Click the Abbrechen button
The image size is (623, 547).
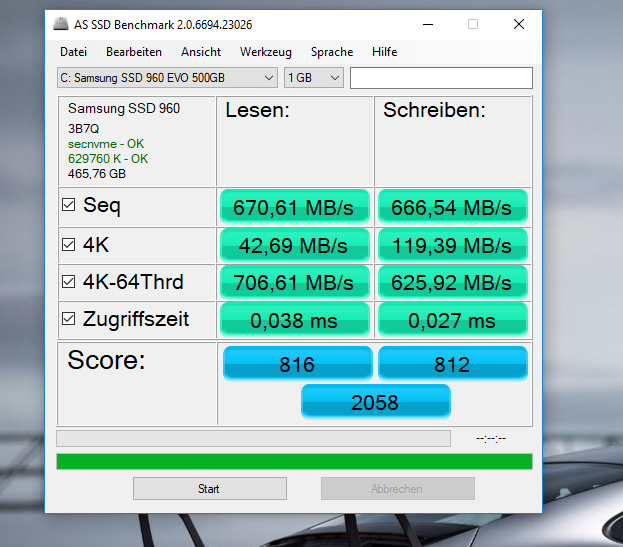398,489
